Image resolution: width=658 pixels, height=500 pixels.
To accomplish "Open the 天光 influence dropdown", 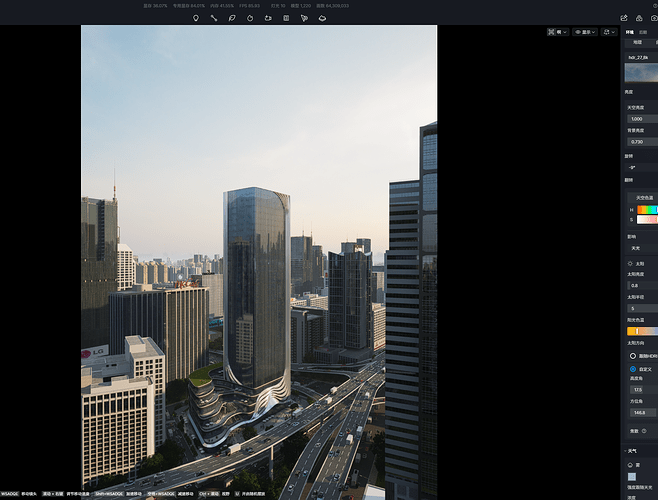I will (x=642, y=248).
